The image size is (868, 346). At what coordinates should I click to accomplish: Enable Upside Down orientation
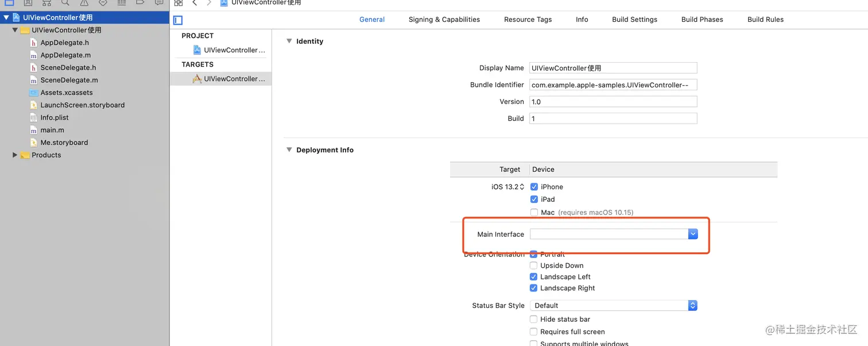tap(534, 266)
